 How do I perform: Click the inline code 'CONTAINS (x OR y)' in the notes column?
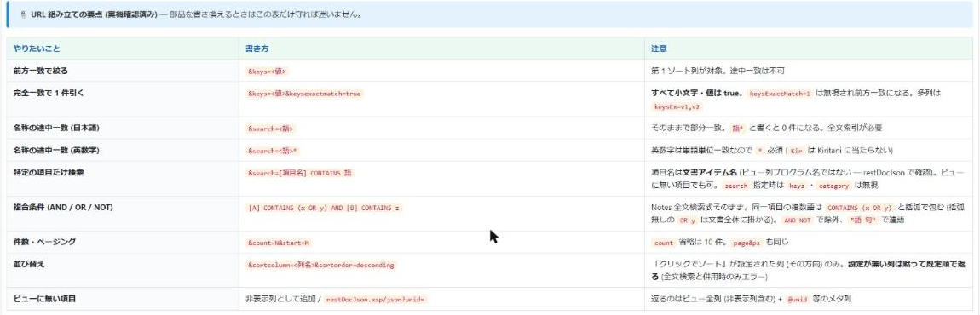860,208
